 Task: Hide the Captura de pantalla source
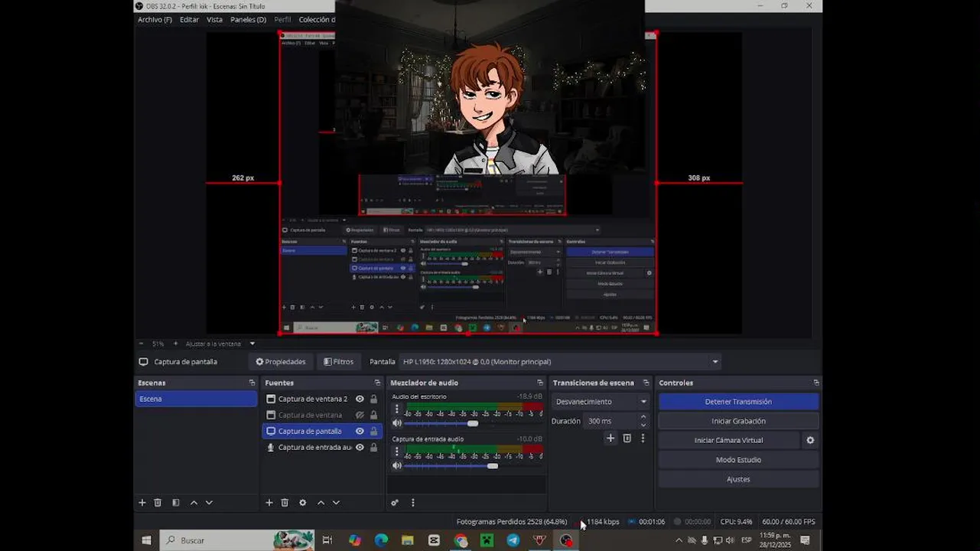point(360,431)
